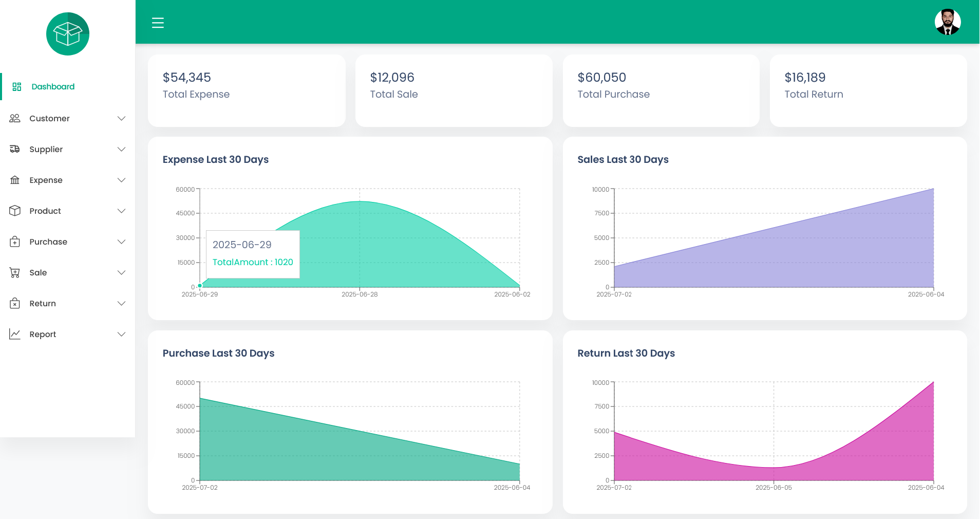Viewport: 980px width, 519px height.
Task: Click the 2025-06-29 data point on Expense chart
Action: pos(200,286)
